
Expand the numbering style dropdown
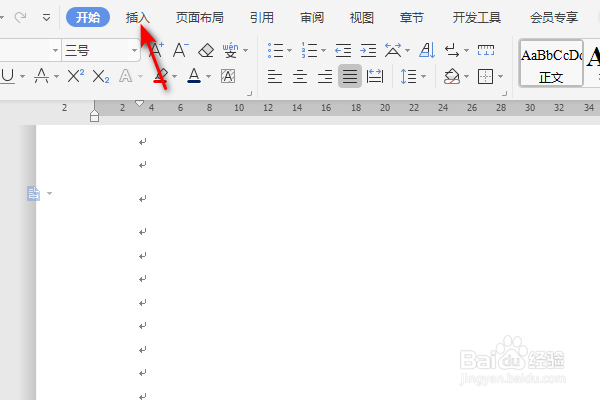323,51
